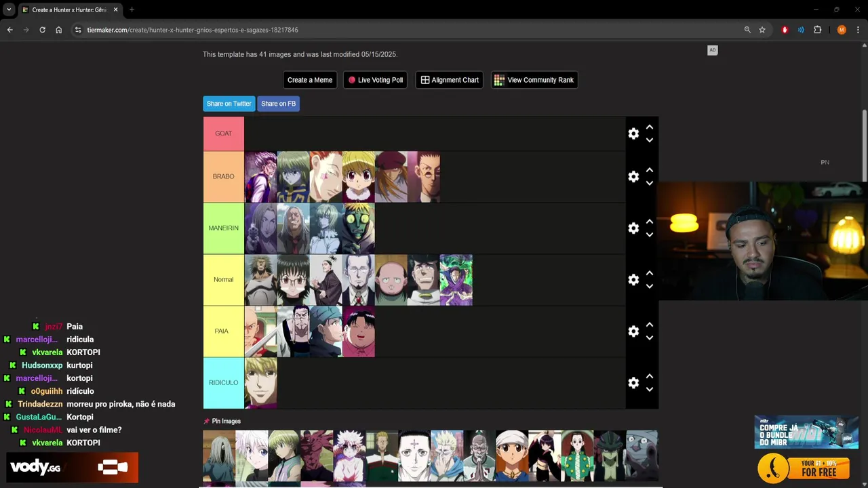This screenshot has height=488, width=868.
Task: Bookmark this page with star icon
Action: click(762, 30)
